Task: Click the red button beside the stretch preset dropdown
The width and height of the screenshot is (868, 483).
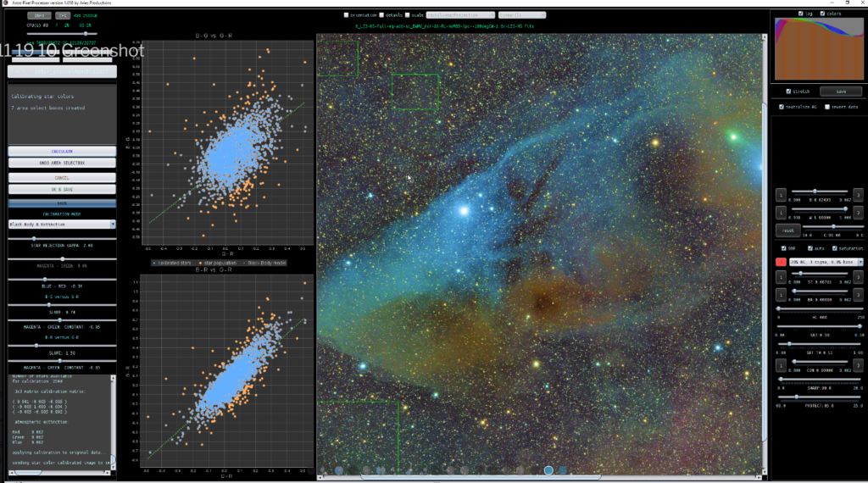Action: point(782,263)
